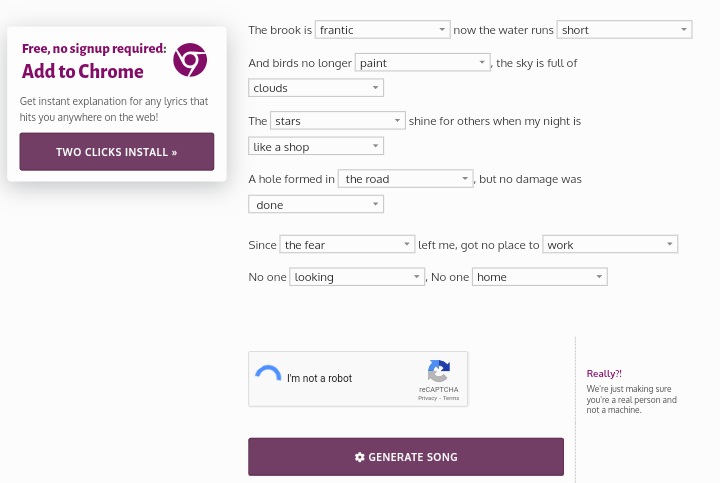The height and width of the screenshot is (483, 720).
Task: Open the reCAPTCHA Privacy link
Action: click(427, 398)
